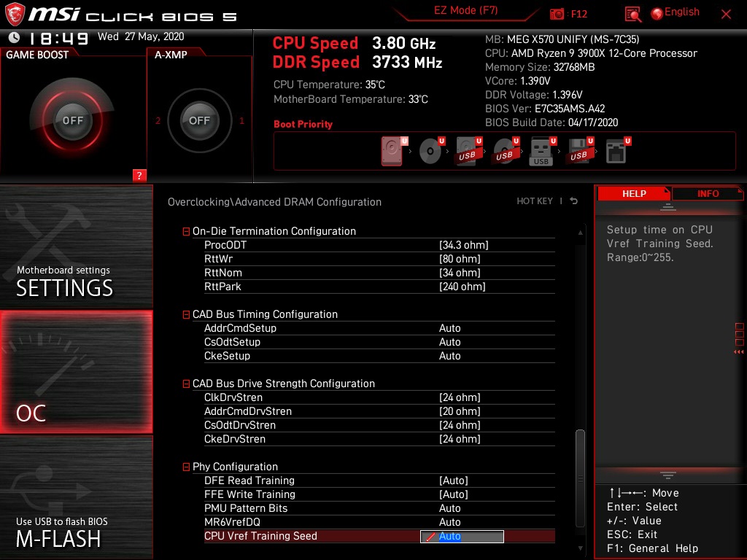Select the network boot device icon
Viewport: 747px width, 560px height.
(617, 151)
